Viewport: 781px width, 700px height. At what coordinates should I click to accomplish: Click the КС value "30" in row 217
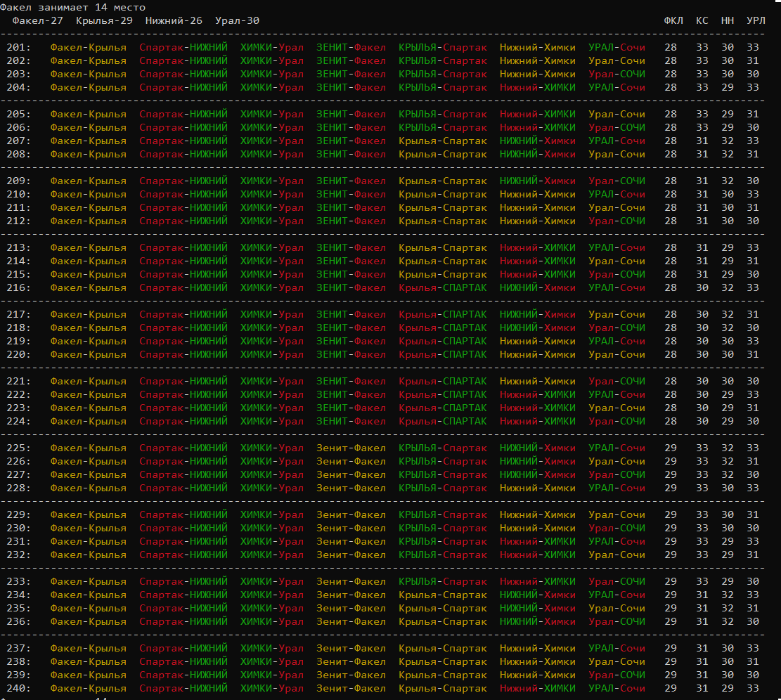pyautogui.click(x=702, y=315)
